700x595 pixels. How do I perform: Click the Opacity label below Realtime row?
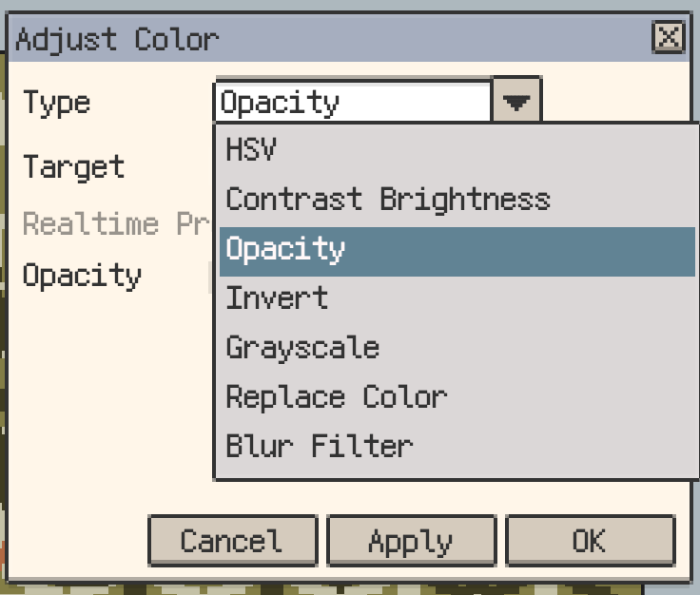82,277
